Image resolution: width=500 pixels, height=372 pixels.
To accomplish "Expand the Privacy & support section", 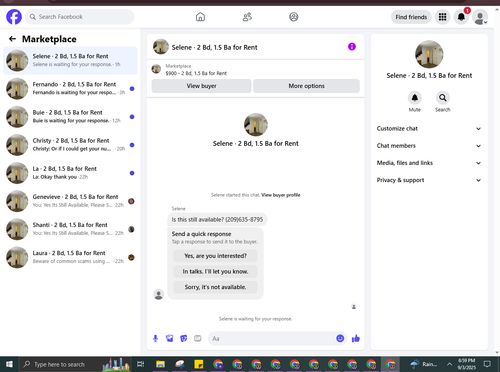I will point(429,180).
